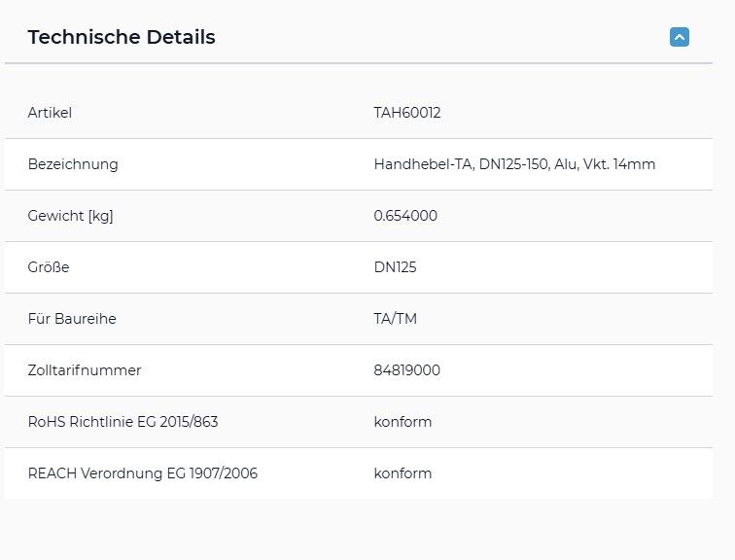Image resolution: width=735 pixels, height=560 pixels.
Task: Select konform value in REACH row
Action: [x=402, y=473]
